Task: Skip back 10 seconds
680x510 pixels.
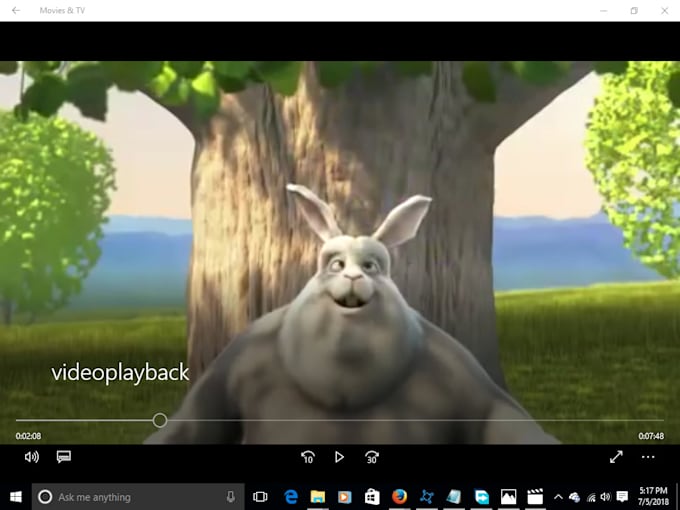Action: click(x=308, y=457)
